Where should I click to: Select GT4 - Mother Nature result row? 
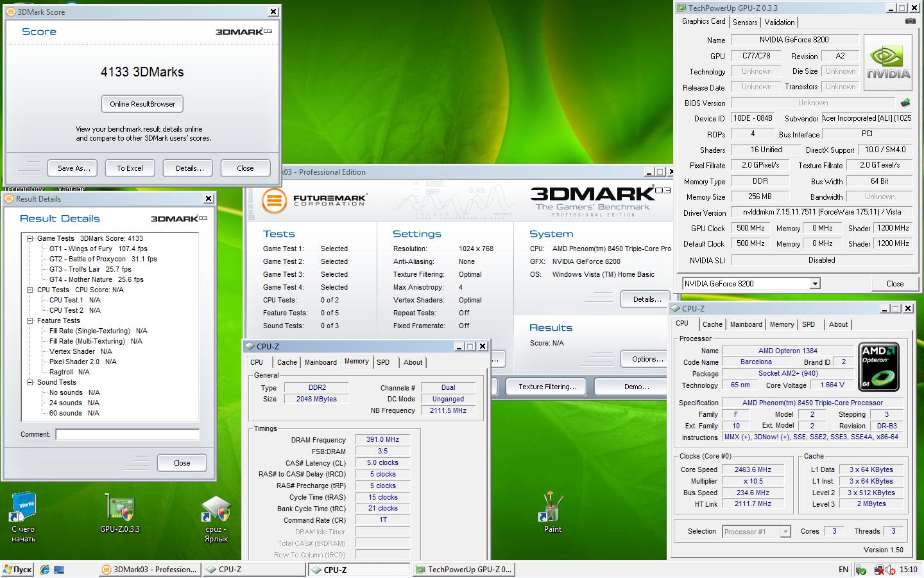point(96,279)
